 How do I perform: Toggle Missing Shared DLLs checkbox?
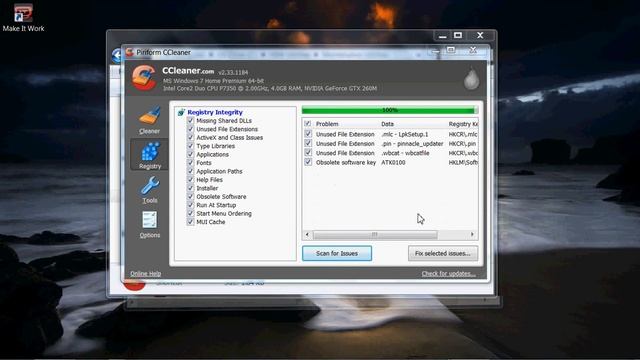point(190,121)
